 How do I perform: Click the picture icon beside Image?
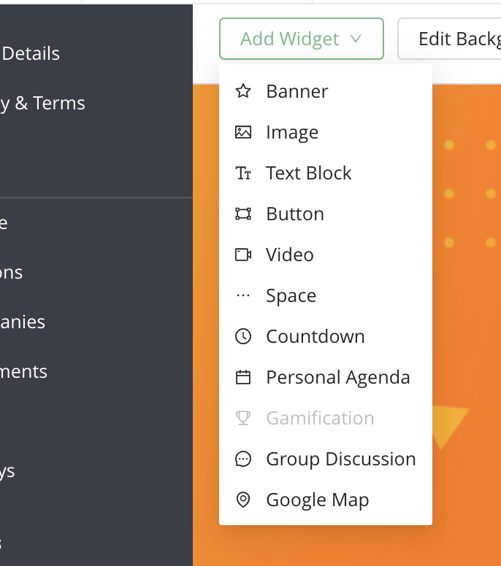tap(243, 132)
